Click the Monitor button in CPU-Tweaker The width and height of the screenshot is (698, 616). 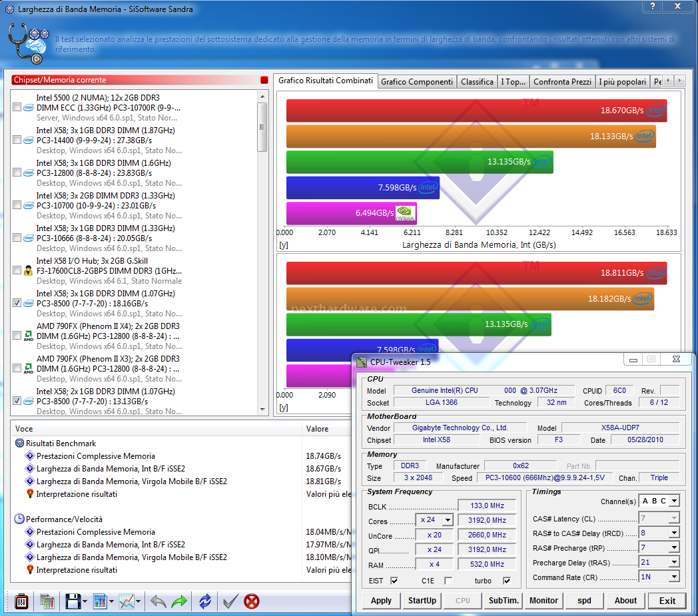(544, 601)
